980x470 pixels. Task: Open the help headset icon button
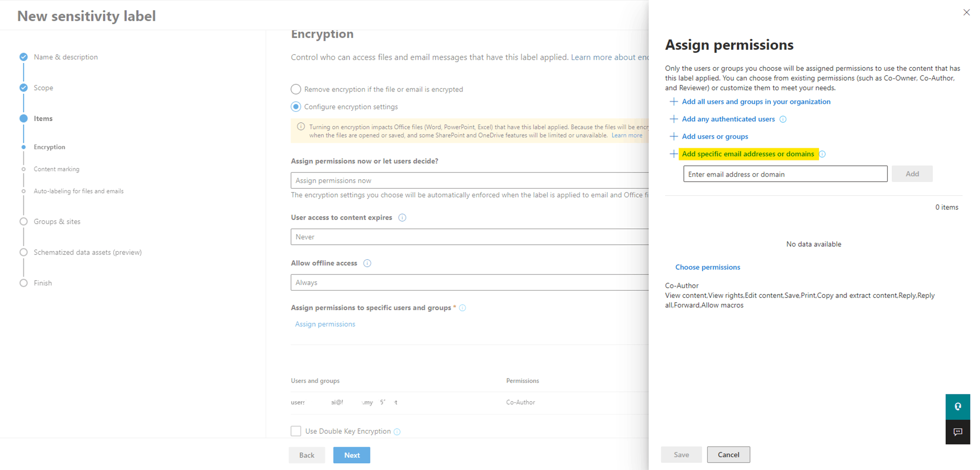(x=958, y=406)
